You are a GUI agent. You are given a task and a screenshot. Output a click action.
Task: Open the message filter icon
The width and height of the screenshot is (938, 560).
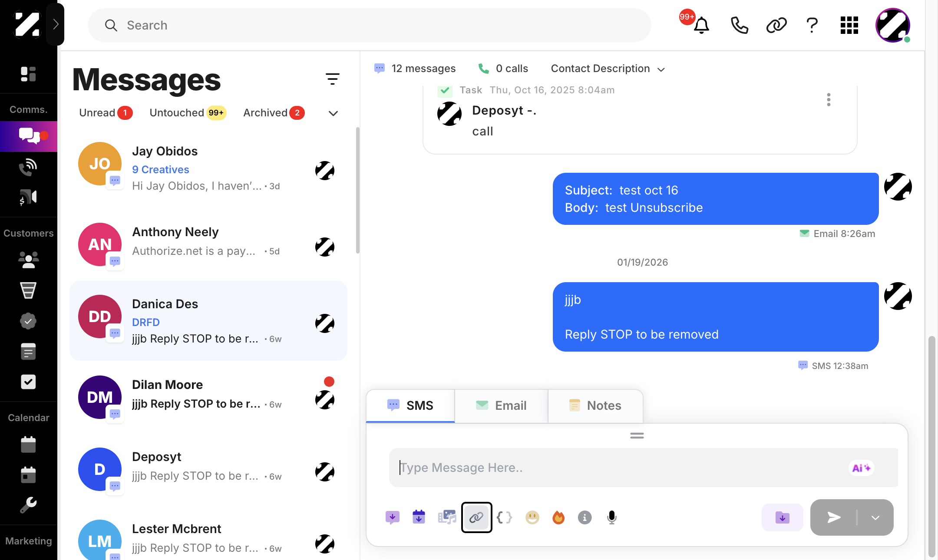click(332, 79)
